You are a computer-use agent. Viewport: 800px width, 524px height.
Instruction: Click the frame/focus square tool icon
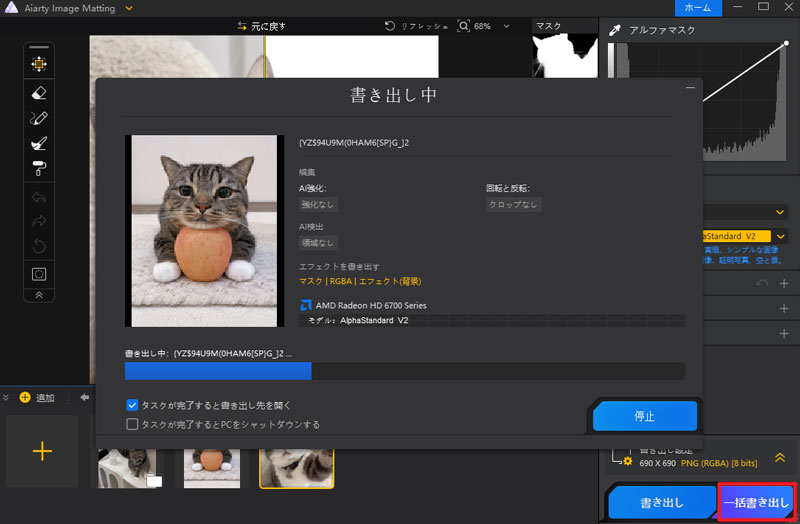point(39,274)
